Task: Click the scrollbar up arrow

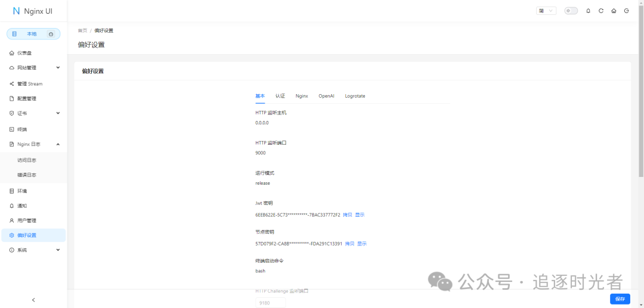Action: click(x=640, y=2)
